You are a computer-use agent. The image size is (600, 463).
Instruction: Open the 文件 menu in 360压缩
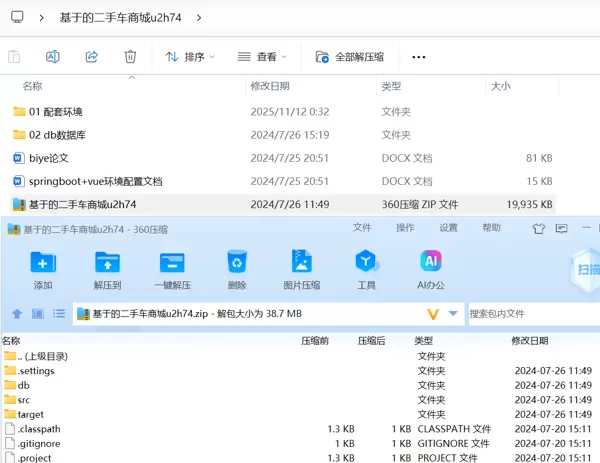coord(361,228)
